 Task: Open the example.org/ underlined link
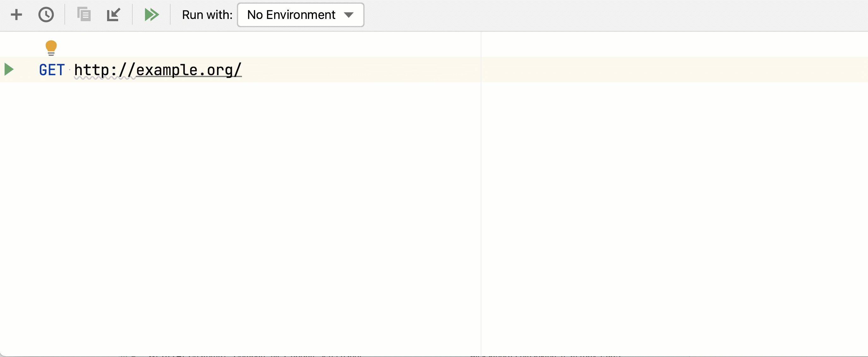point(189,70)
